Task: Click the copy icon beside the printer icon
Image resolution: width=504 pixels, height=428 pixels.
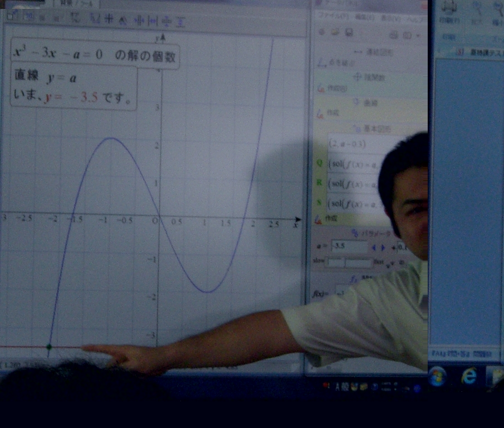Action: [x=407, y=35]
